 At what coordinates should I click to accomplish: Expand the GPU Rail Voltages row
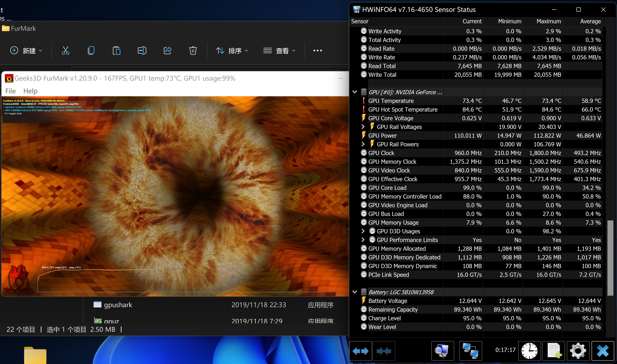363,127
